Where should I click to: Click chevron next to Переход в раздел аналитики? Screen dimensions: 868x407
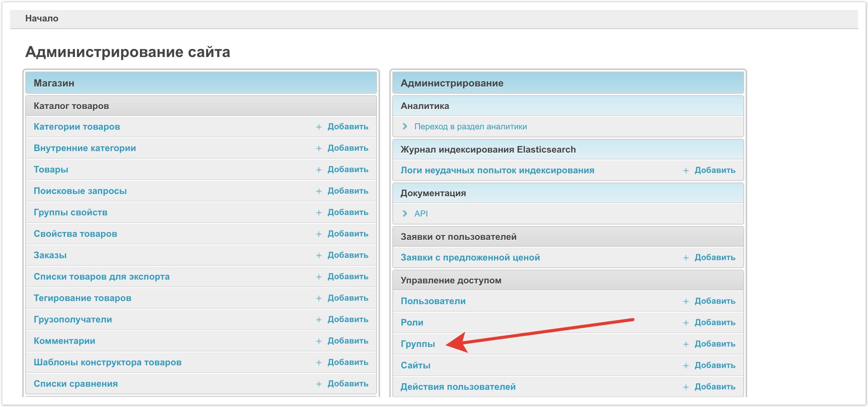pyautogui.click(x=405, y=126)
